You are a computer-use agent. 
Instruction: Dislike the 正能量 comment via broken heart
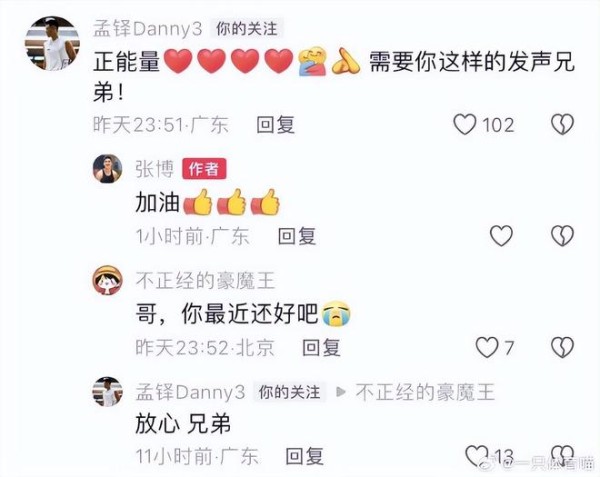pyautogui.click(x=562, y=125)
